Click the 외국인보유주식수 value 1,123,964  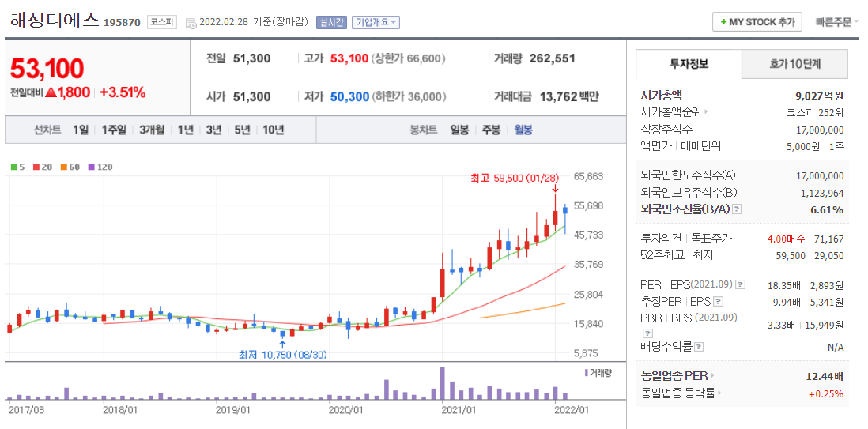822,194
